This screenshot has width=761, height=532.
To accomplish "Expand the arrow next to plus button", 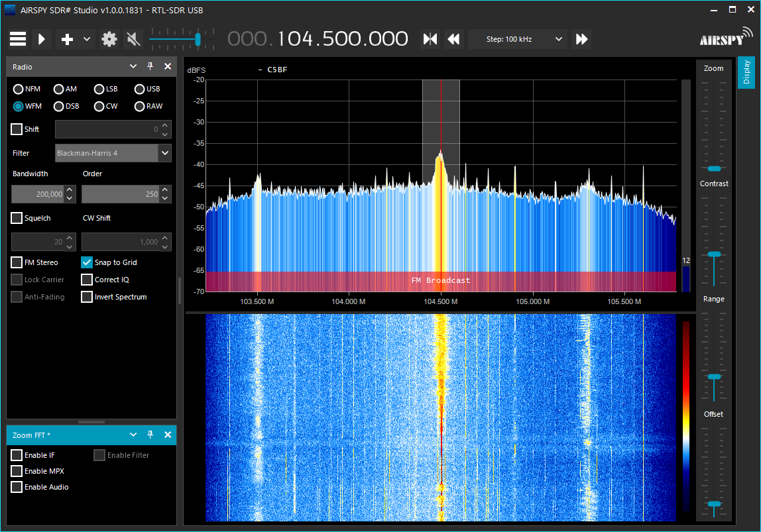I will click(87, 39).
